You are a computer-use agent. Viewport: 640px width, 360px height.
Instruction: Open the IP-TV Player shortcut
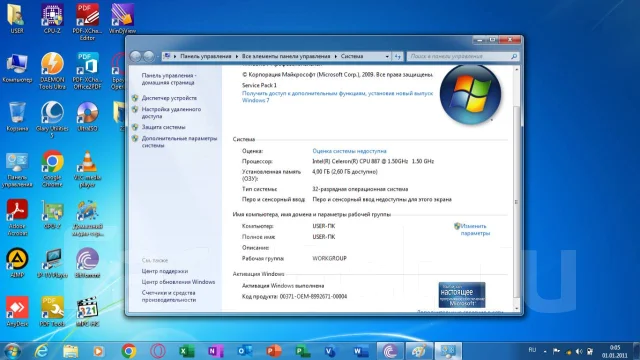52,263
